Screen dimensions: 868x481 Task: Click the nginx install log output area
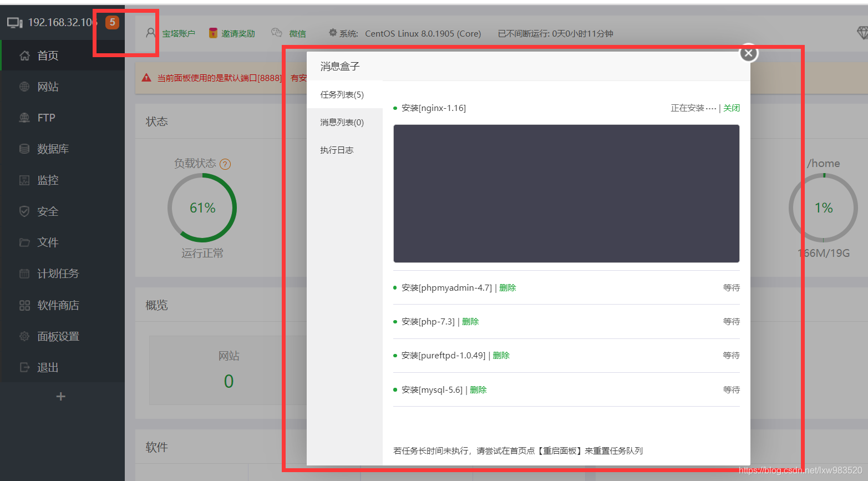566,194
